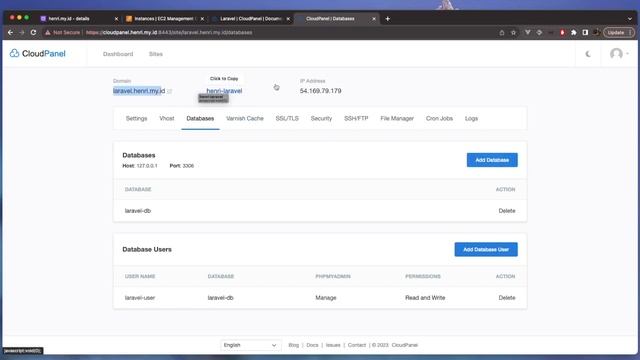Open the SSL/TLS tab
The image size is (640, 360).
[x=287, y=118]
